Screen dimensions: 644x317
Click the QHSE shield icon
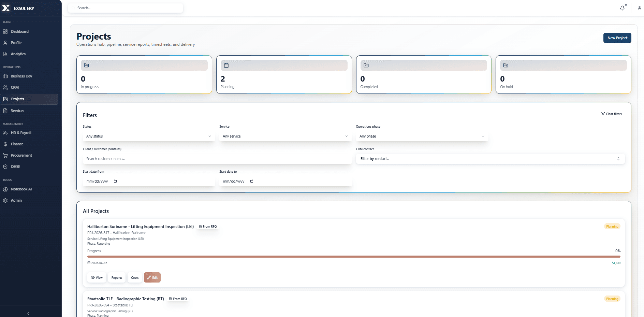pyautogui.click(x=5, y=167)
